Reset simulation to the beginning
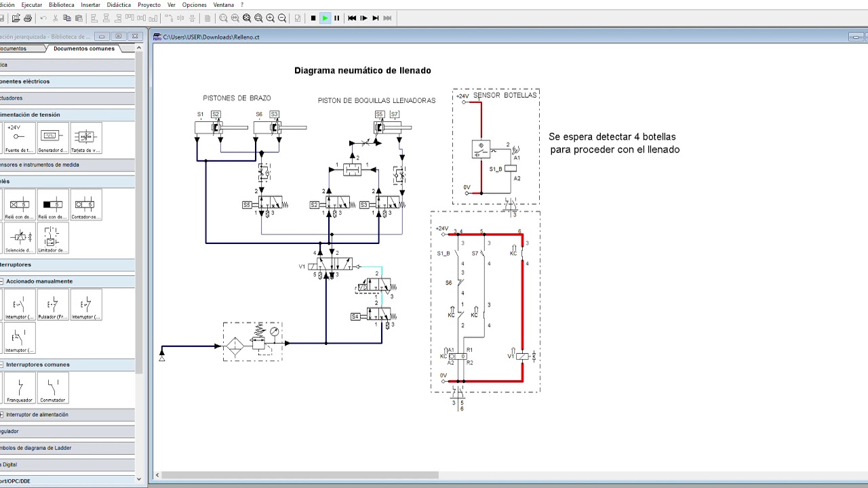 (x=352, y=18)
